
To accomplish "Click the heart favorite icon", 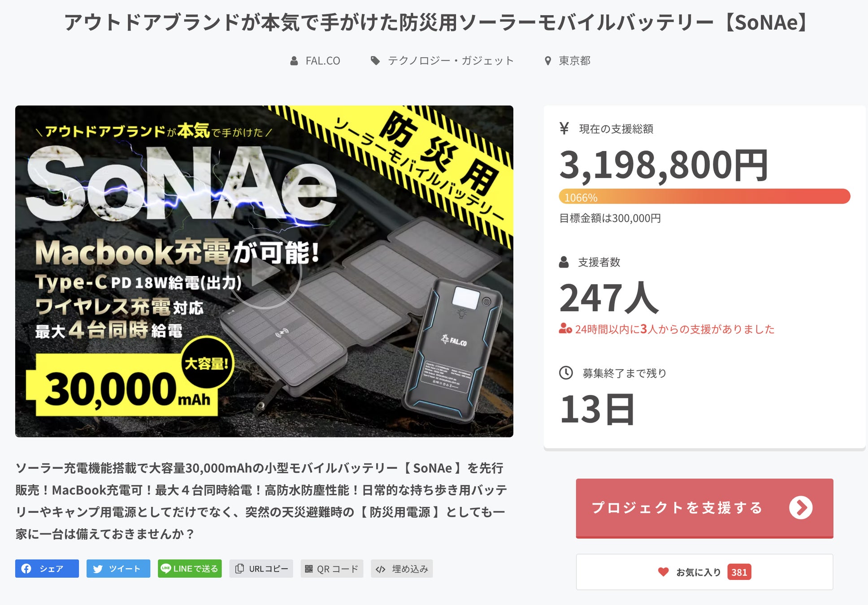I will (663, 572).
